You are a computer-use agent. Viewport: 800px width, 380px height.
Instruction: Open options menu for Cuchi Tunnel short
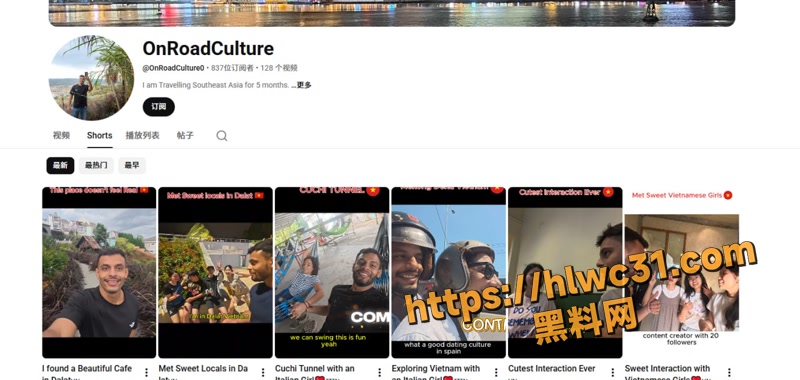coord(380,372)
